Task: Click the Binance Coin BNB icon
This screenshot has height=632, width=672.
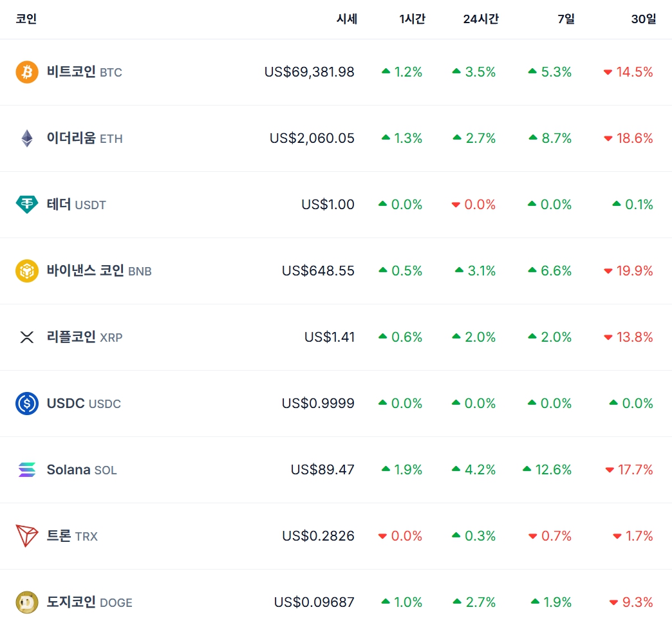Action: 27,271
